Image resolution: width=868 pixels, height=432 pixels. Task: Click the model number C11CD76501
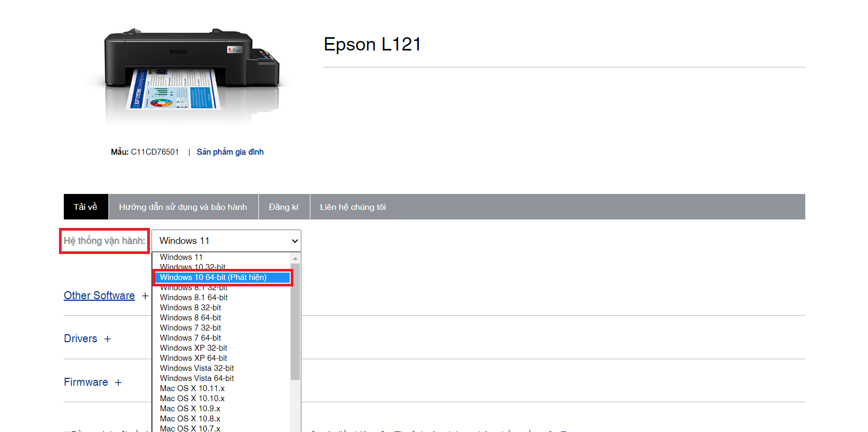pyautogui.click(x=155, y=152)
